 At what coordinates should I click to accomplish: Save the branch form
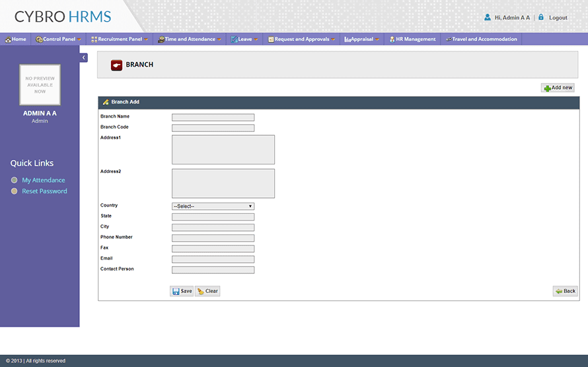tap(182, 291)
